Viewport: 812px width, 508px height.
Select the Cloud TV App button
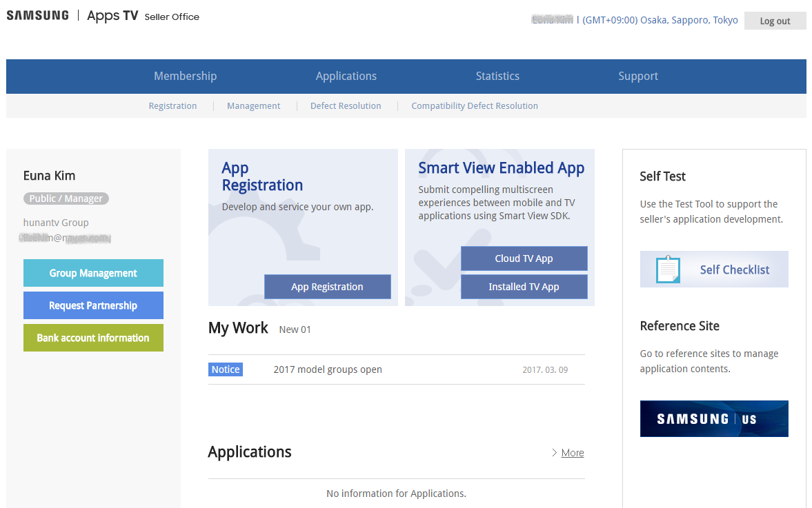click(524, 258)
